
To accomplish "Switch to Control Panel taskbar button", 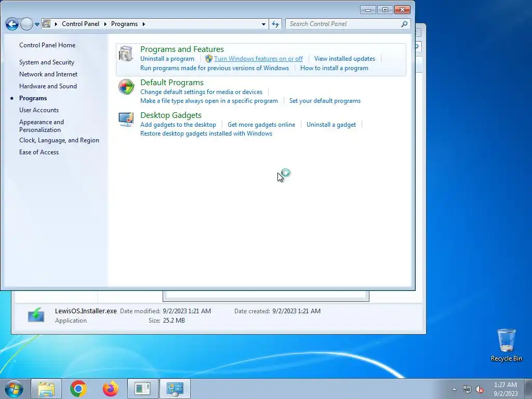I will (x=175, y=389).
